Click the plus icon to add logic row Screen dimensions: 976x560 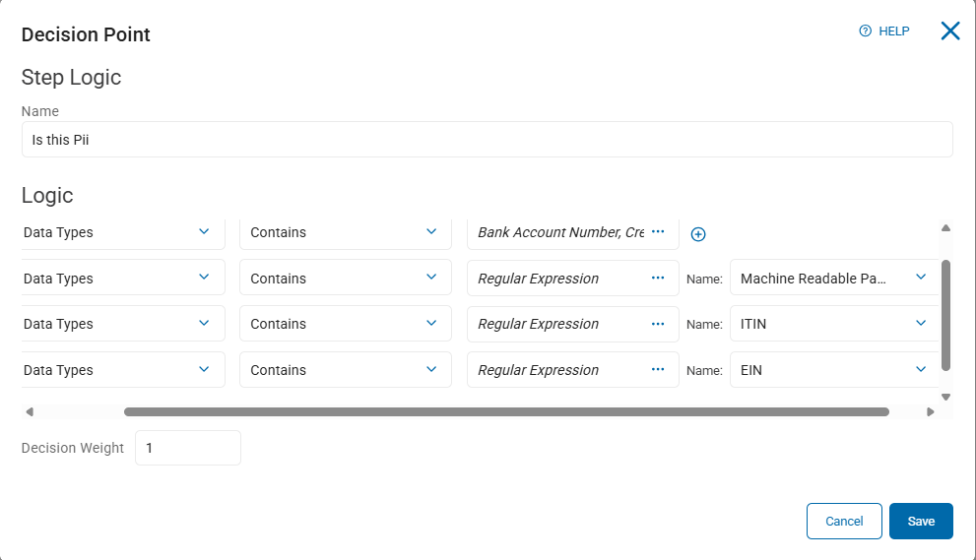click(x=698, y=234)
